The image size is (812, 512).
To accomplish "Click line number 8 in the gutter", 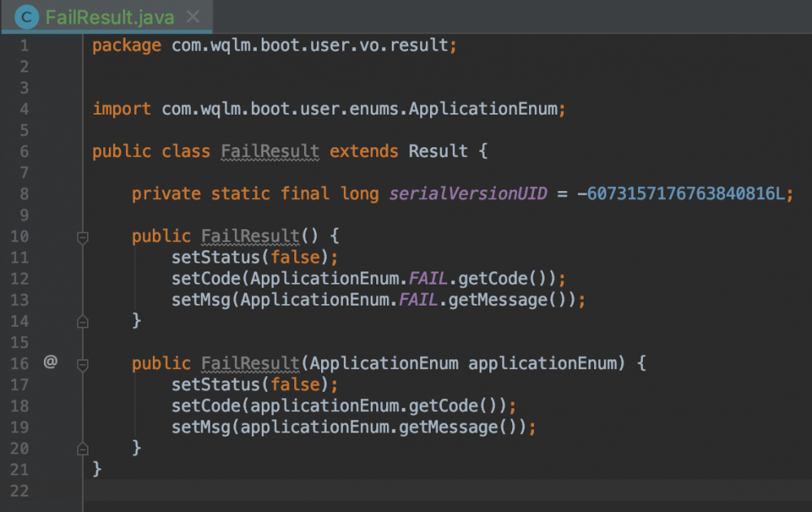I will click(x=24, y=193).
